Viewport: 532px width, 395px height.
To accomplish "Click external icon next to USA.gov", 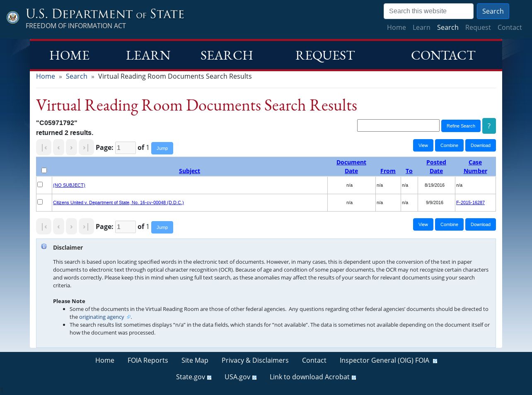I will pos(254,378).
